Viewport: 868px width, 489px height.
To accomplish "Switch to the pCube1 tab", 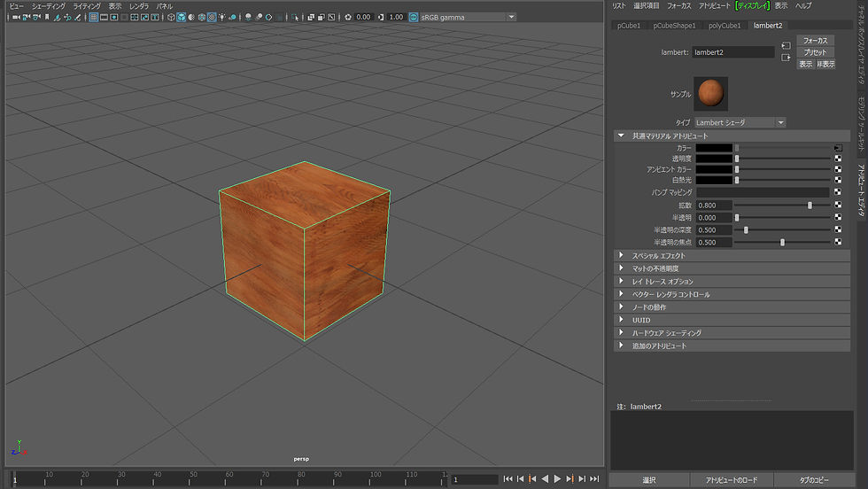I will [629, 26].
